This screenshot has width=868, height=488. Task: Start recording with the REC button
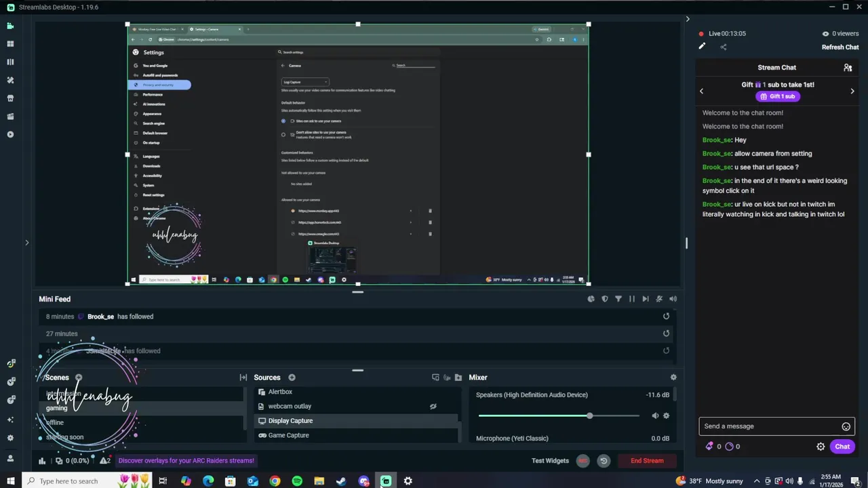pyautogui.click(x=583, y=461)
